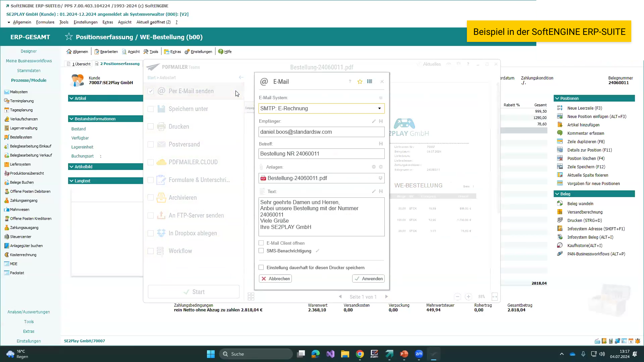Click Empfänger email input field
The image size is (644, 362).
[x=321, y=132]
